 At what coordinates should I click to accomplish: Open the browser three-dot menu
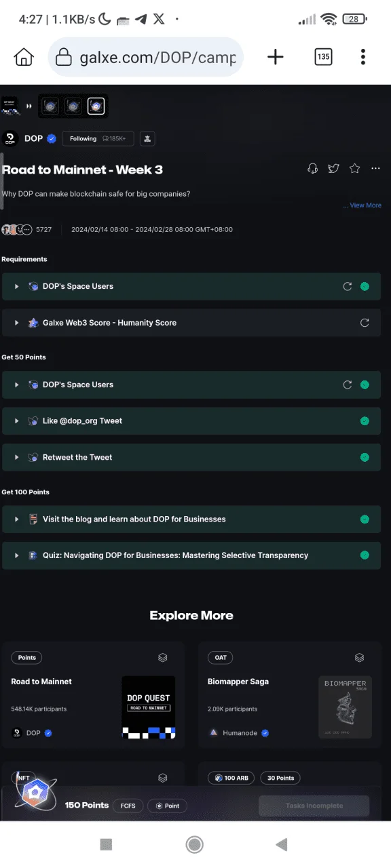point(364,57)
